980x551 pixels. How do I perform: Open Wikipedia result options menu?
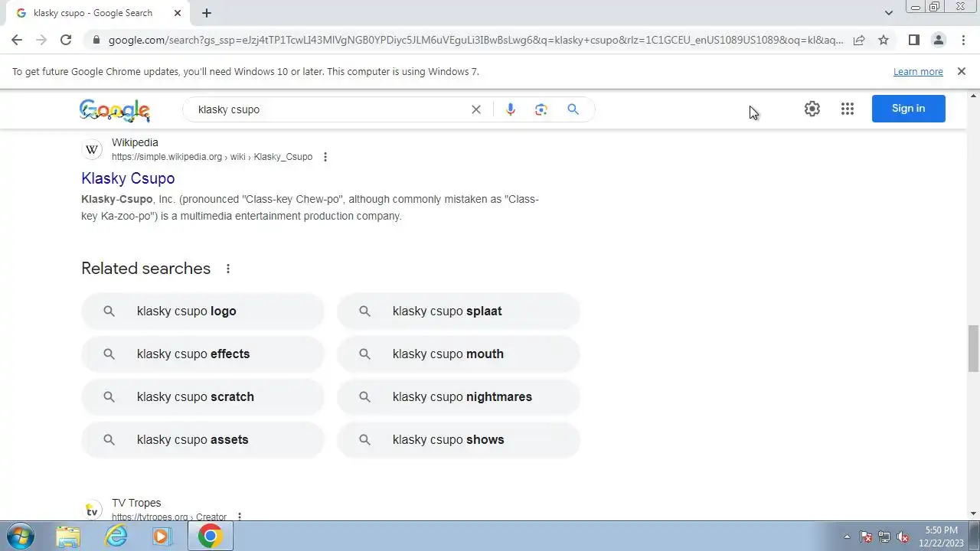point(325,157)
